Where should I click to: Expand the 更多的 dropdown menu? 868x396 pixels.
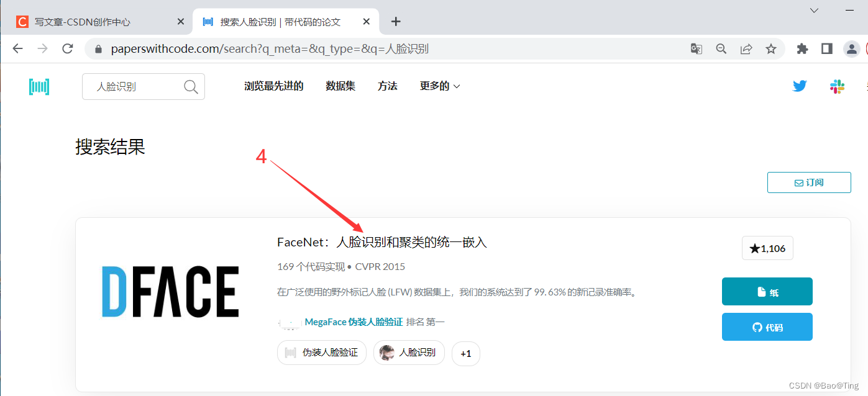tap(440, 86)
